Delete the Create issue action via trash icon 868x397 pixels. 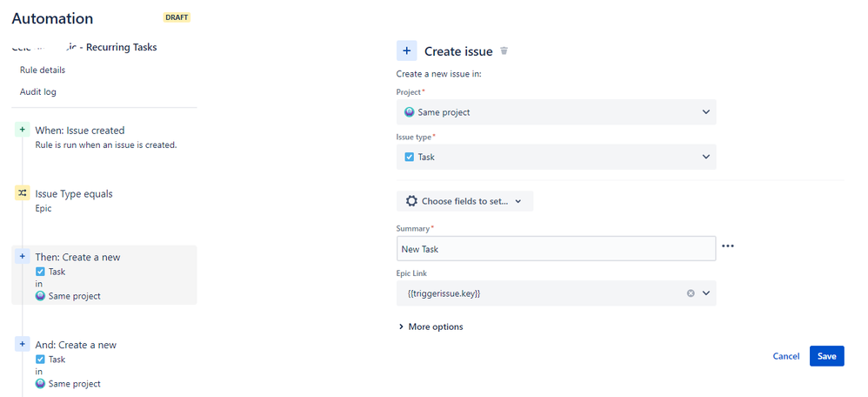pyautogui.click(x=504, y=51)
